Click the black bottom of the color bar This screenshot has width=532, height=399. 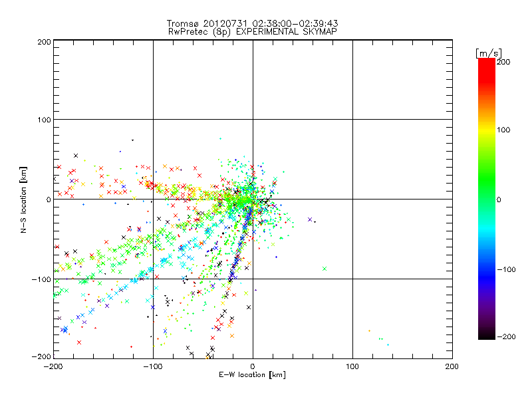(x=486, y=334)
